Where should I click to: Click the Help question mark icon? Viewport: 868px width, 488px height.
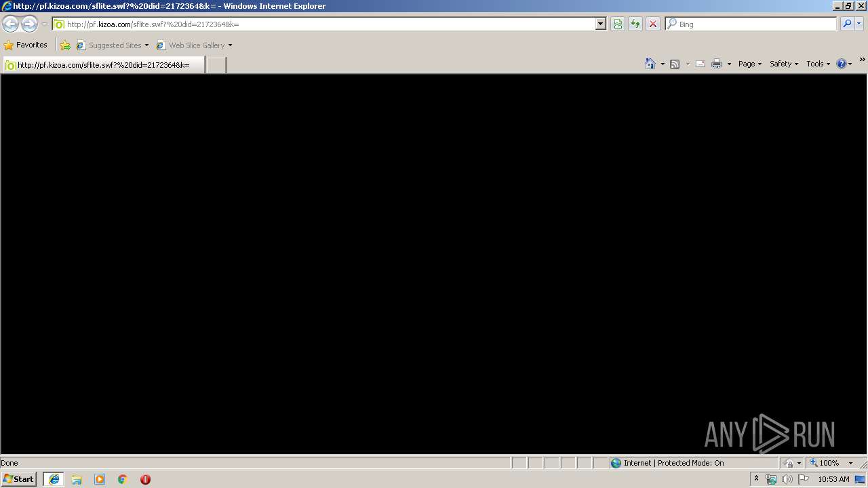click(x=842, y=64)
